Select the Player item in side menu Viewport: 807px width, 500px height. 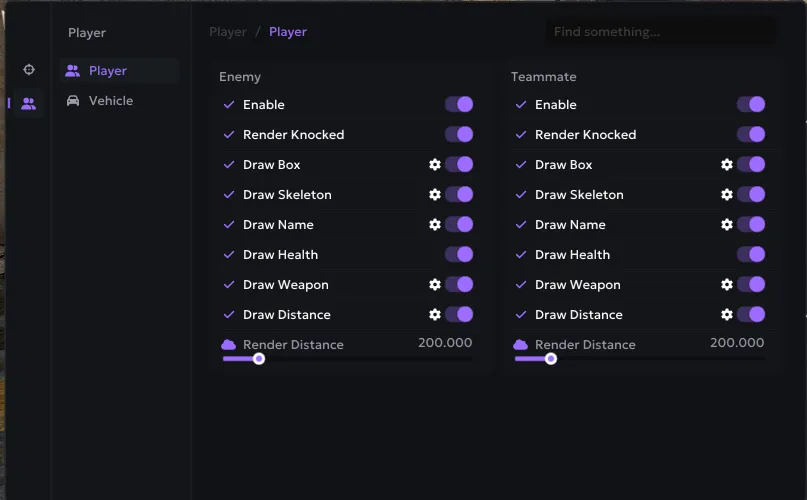(x=119, y=71)
